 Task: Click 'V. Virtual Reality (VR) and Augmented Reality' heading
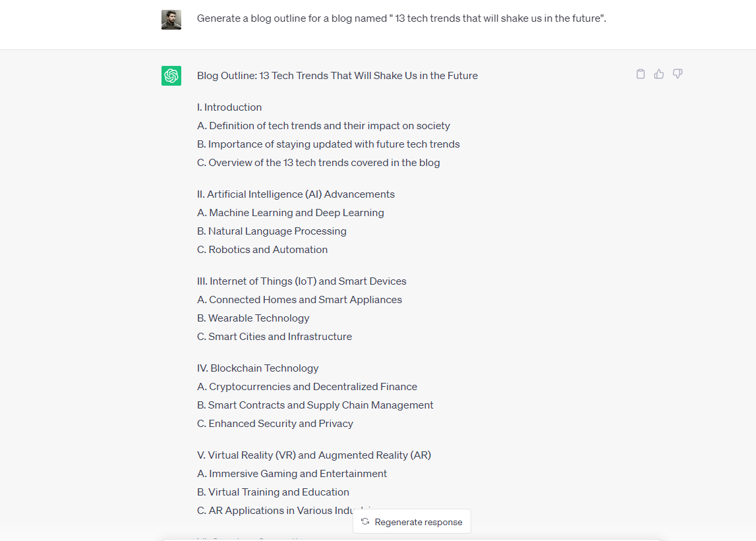point(314,455)
